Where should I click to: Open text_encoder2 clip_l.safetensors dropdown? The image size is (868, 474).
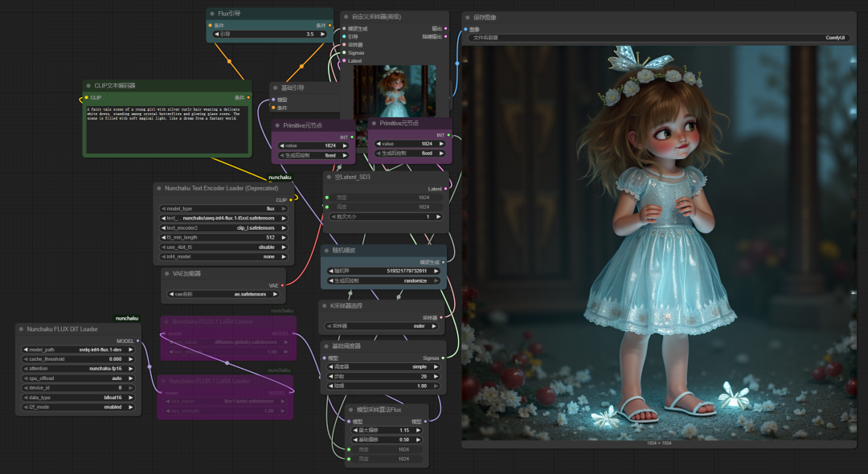point(223,228)
